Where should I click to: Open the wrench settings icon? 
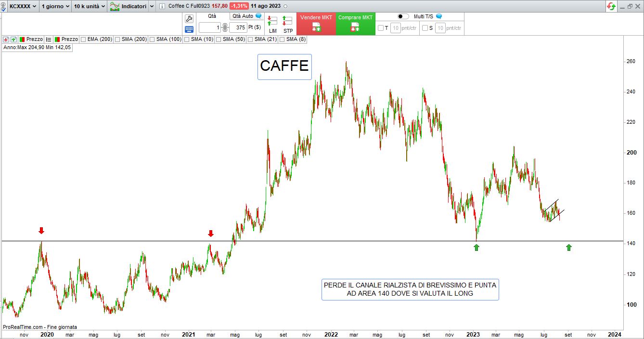(x=189, y=19)
